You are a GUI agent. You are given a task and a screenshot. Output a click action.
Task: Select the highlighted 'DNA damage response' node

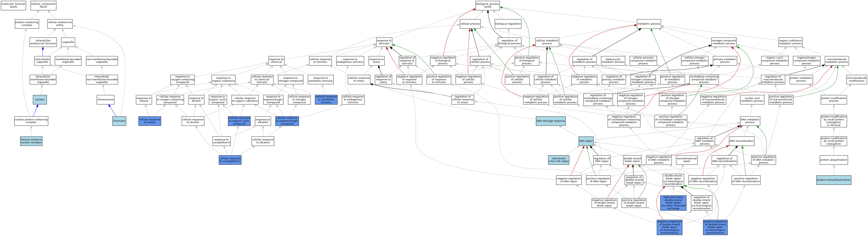point(551,121)
